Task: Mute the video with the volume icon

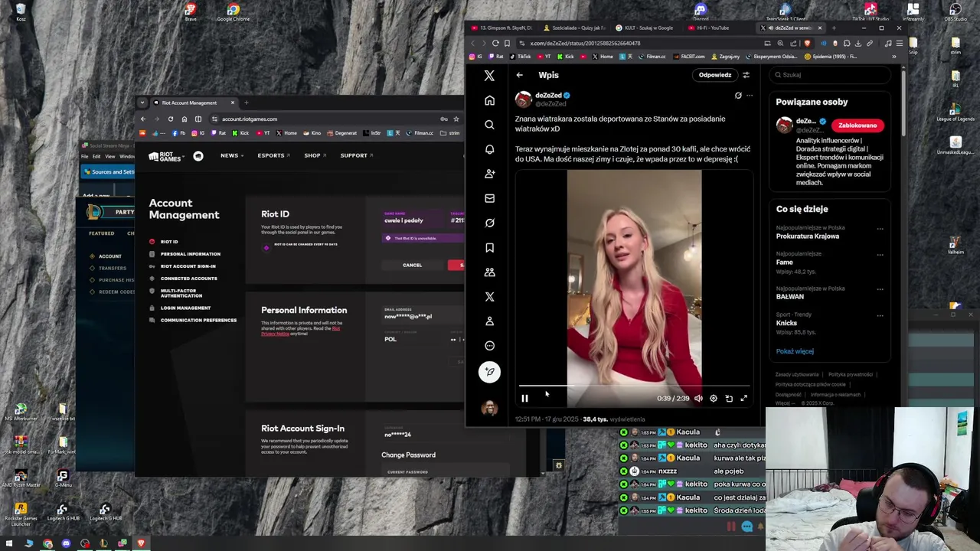Action: click(698, 398)
